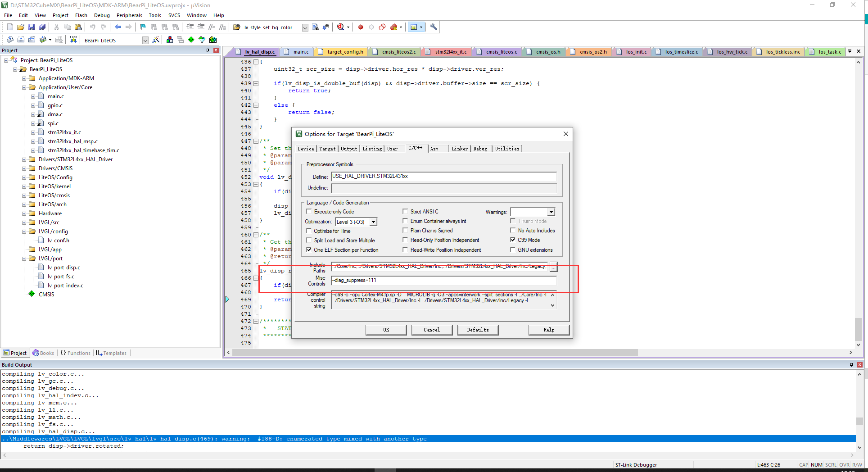Enable Strict ANSI C checkbox
This screenshot has height=472, width=868.
point(405,211)
